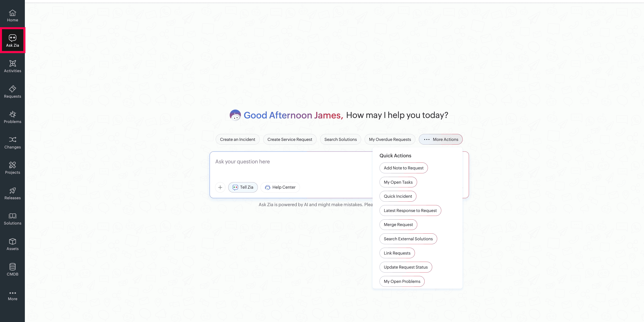The width and height of the screenshot is (644, 322).
Task: Expand the More sidebar menu
Action: [x=13, y=295]
